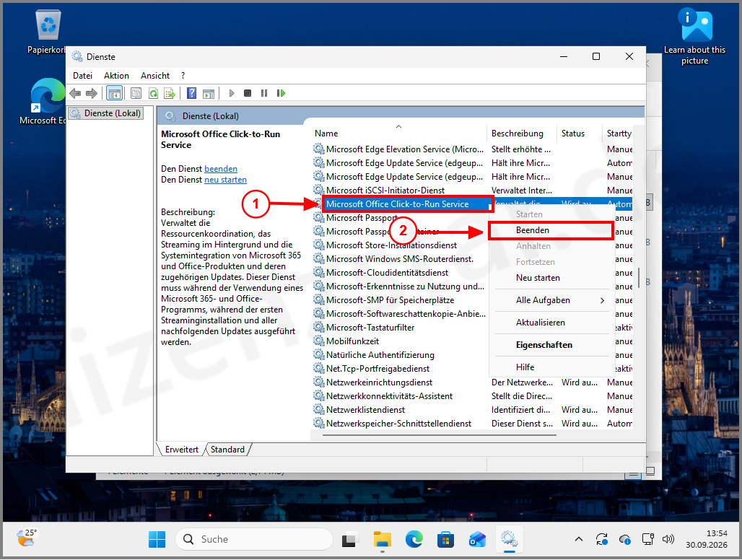Viewport: 742px width, 560px height.
Task: Sort by the Status column header
Action: pyautogui.click(x=579, y=134)
